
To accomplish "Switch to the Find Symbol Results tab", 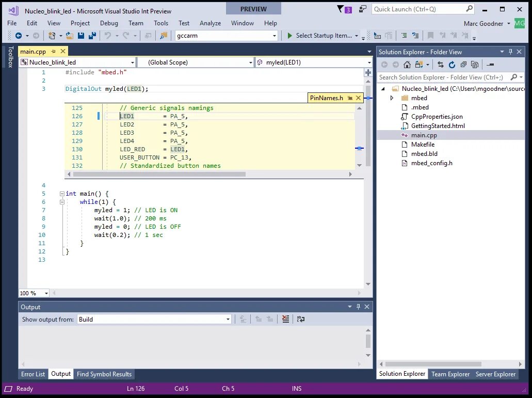I will click(104, 374).
